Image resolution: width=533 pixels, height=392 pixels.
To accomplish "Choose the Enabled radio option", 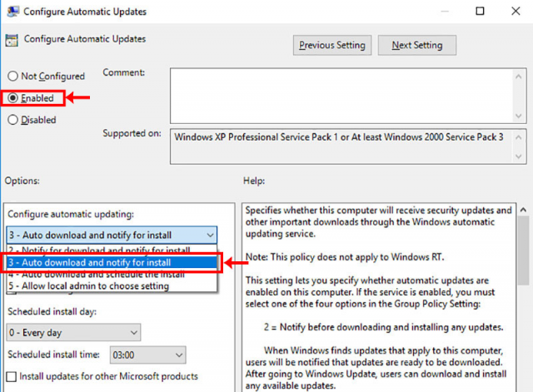I will click(x=12, y=98).
